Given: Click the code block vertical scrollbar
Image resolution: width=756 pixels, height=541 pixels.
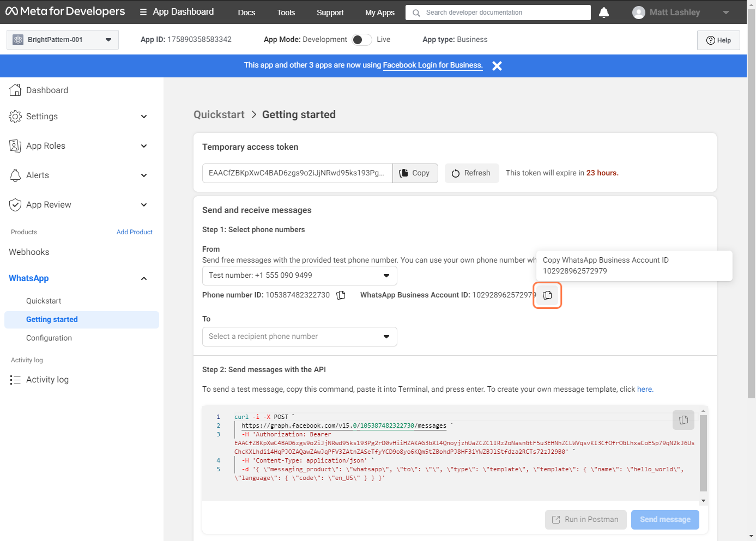Looking at the screenshot, I should [x=703, y=453].
